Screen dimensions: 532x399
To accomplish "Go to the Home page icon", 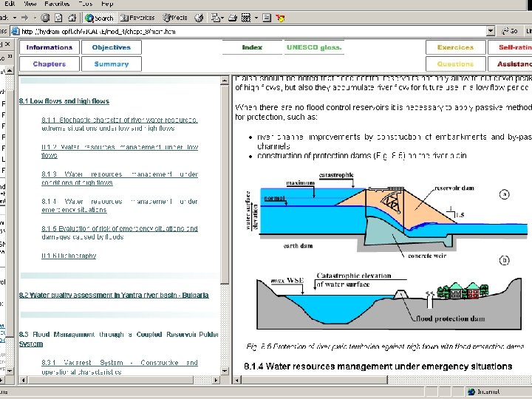I will tap(72, 17).
